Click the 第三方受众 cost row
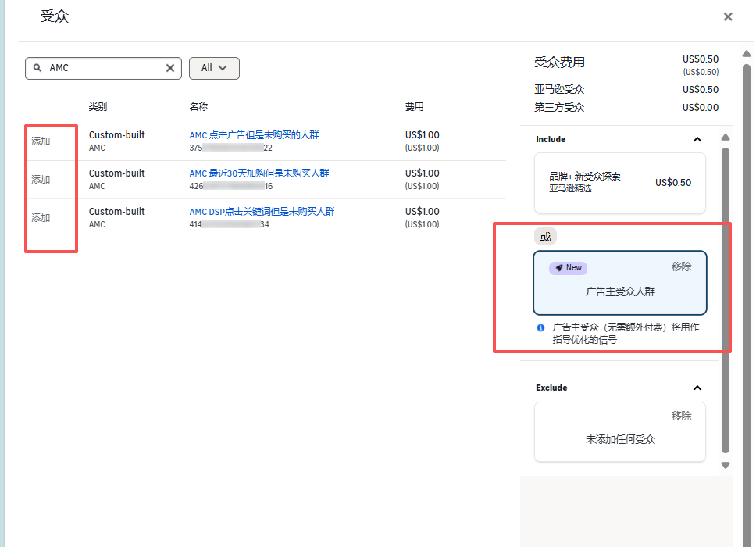Image resolution: width=756 pixels, height=547 pixels. point(626,108)
